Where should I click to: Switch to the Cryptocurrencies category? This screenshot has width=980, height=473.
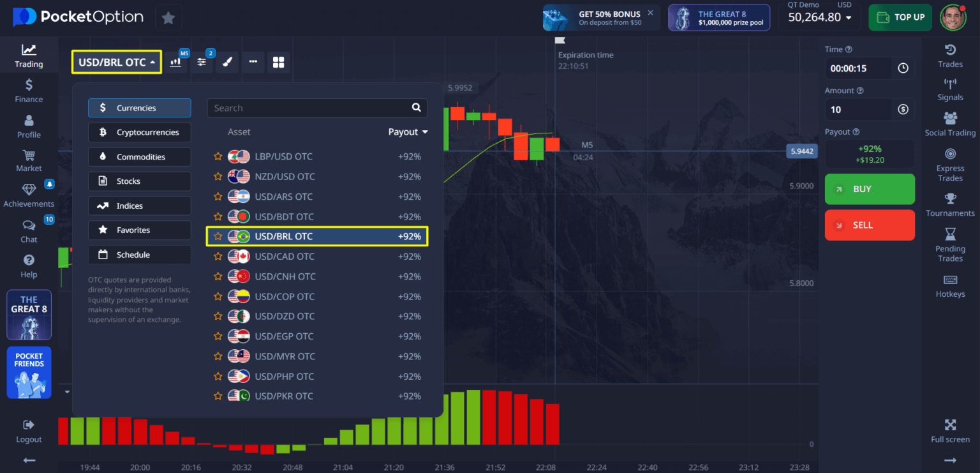click(139, 132)
